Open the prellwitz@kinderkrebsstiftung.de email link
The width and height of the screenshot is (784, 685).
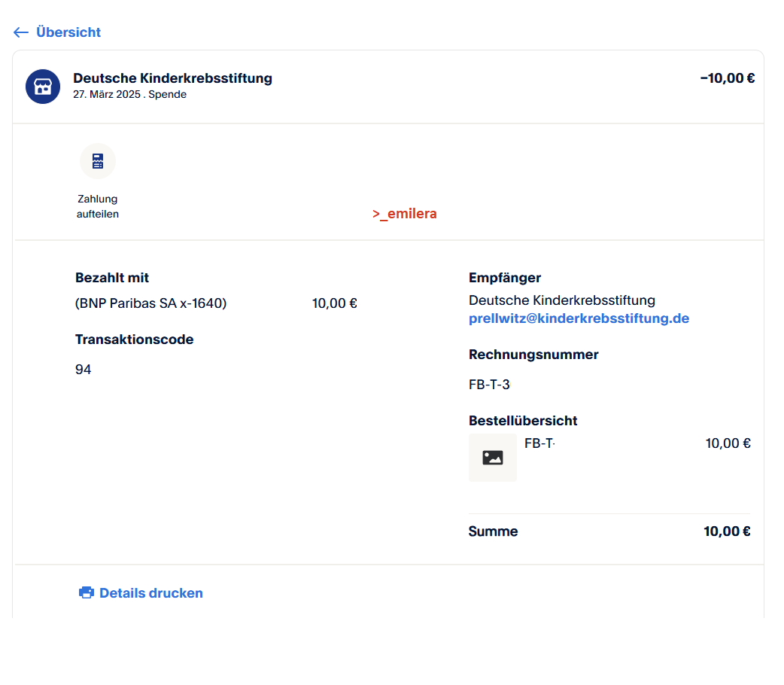tap(579, 318)
